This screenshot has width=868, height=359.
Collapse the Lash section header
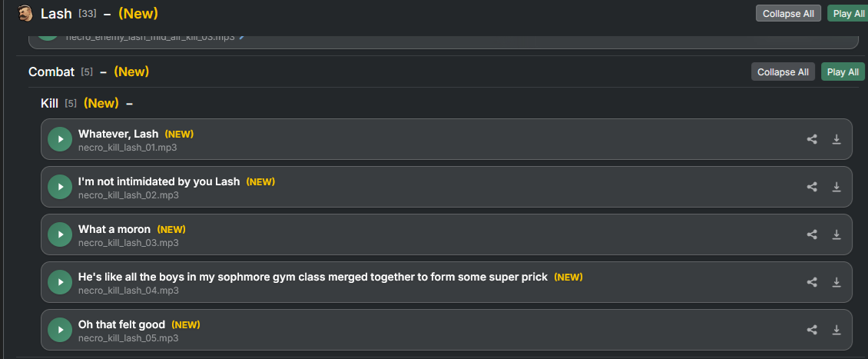[108, 13]
